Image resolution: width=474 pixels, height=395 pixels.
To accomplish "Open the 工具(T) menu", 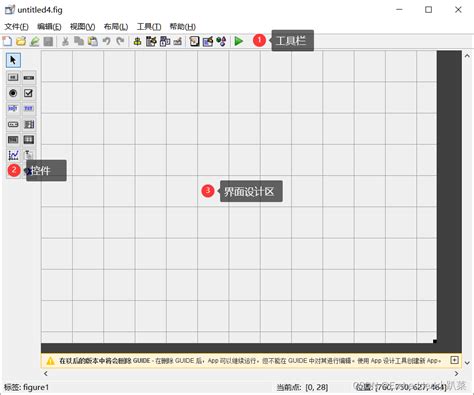I will coord(149,27).
